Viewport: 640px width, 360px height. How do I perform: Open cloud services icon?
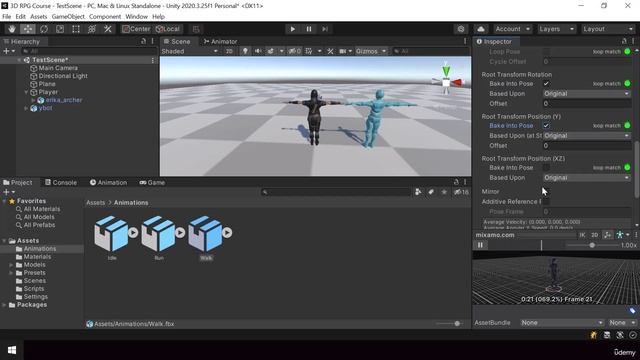point(481,29)
